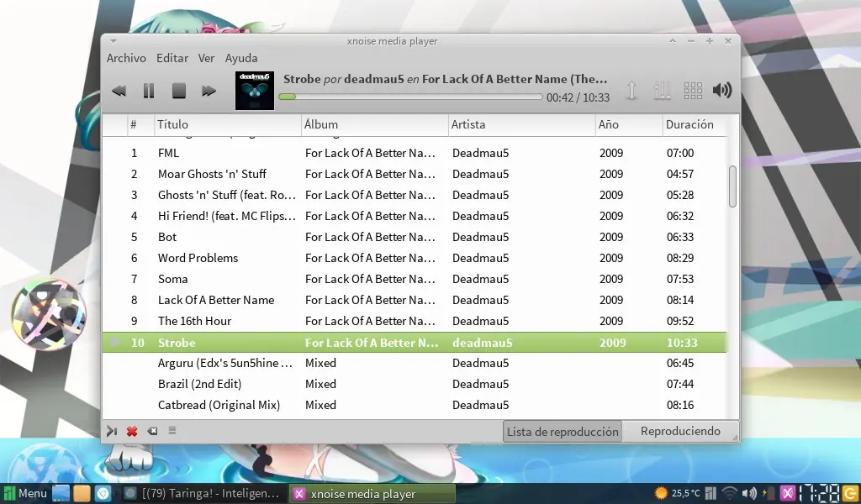
Task: Click the Deadmau5 artist cell for Bot
Action: [480, 237]
